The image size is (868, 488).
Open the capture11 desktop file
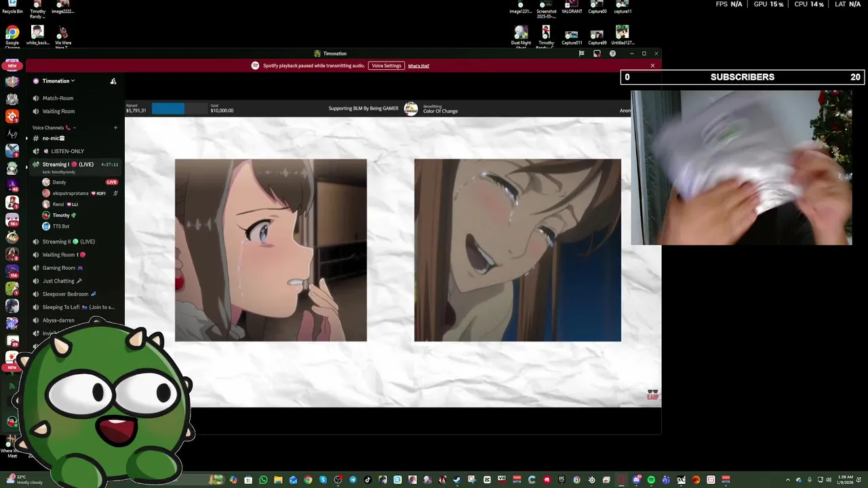623,7
